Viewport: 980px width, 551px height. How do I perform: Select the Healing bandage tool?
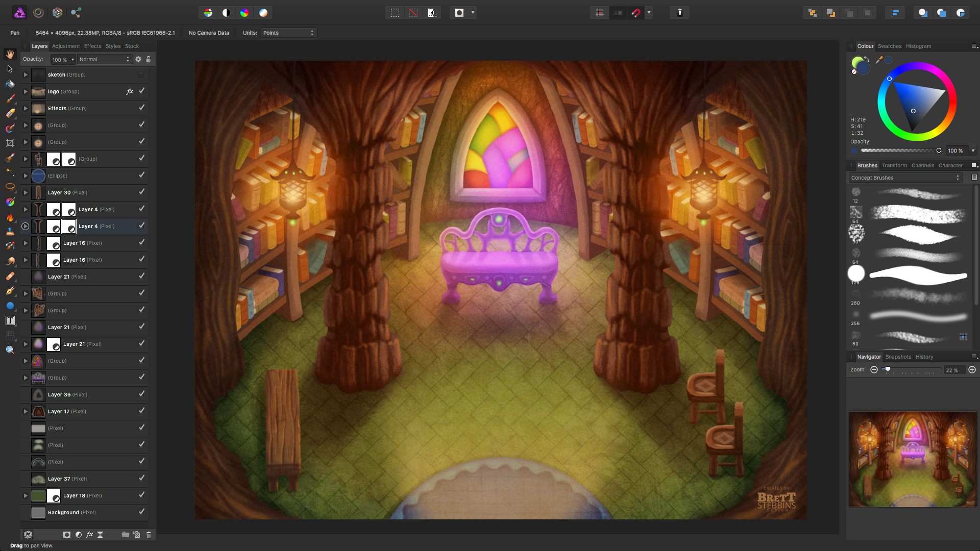click(10, 276)
